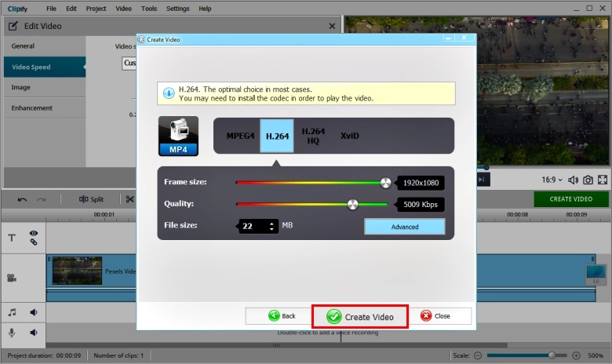The image size is (612, 364).
Task: Select the MPEG4 codec
Action: pos(240,136)
